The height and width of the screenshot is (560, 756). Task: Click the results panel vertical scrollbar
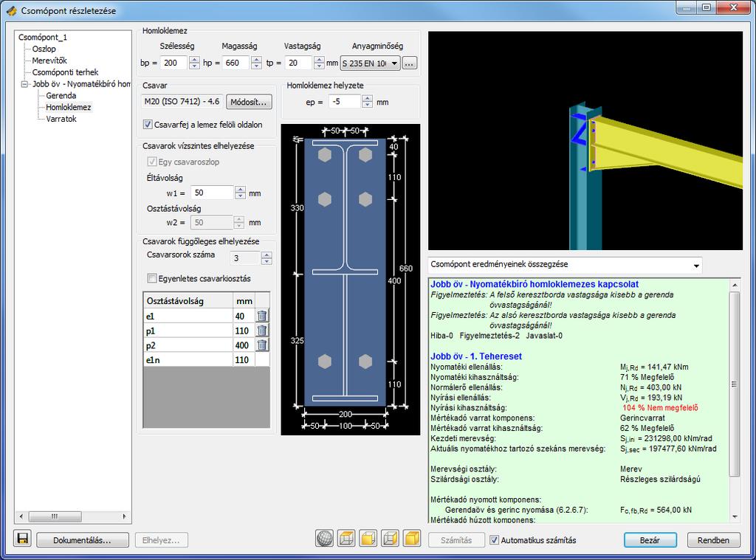(735, 401)
